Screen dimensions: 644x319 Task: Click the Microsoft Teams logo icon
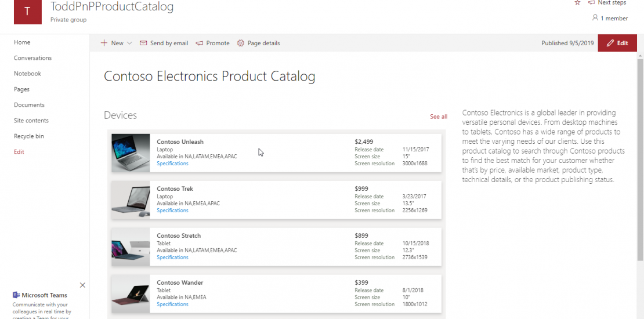click(16, 295)
